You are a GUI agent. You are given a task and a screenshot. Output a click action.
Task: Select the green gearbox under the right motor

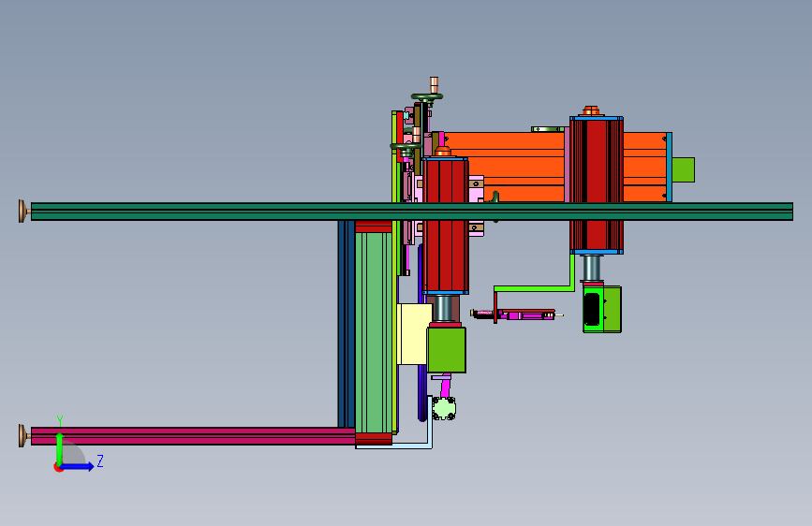tap(602, 309)
